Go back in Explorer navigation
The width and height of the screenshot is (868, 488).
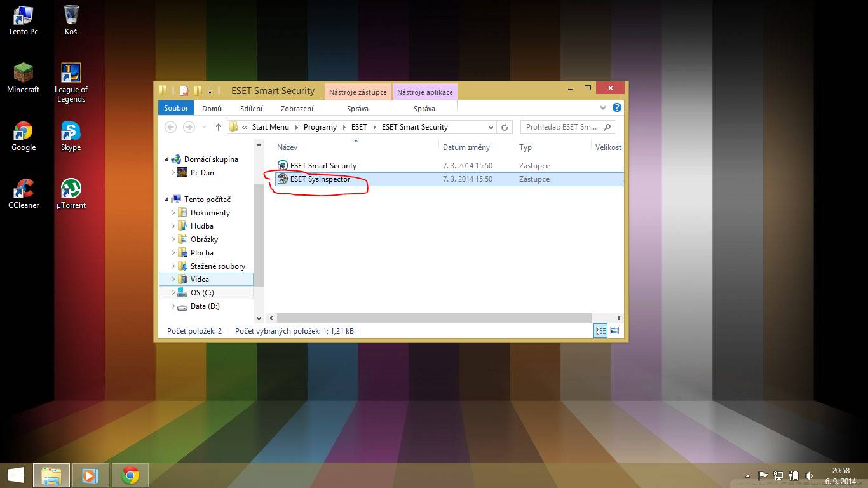click(x=170, y=127)
